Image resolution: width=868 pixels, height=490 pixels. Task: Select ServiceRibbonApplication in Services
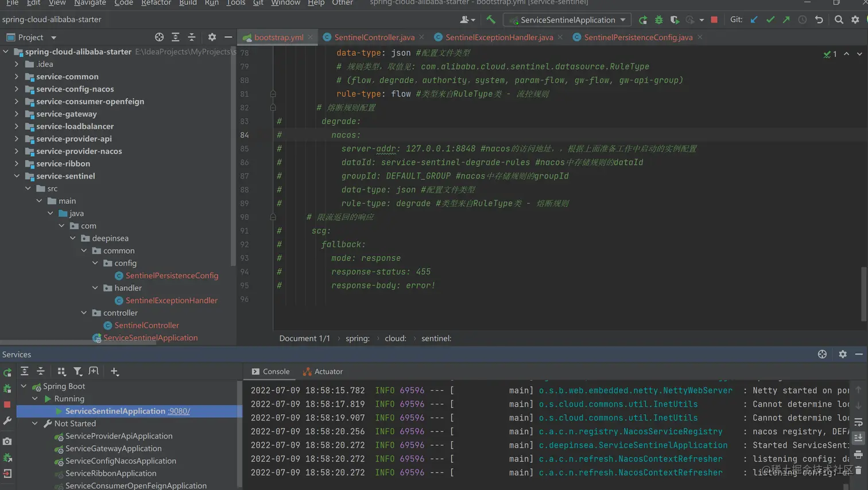(111, 473)
